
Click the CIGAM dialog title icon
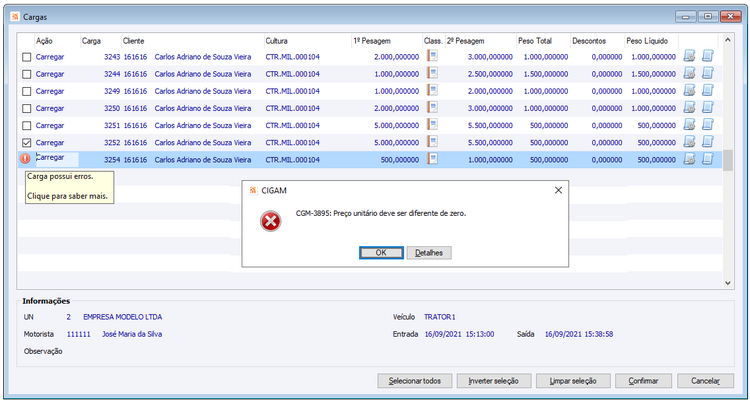point(254,190)
